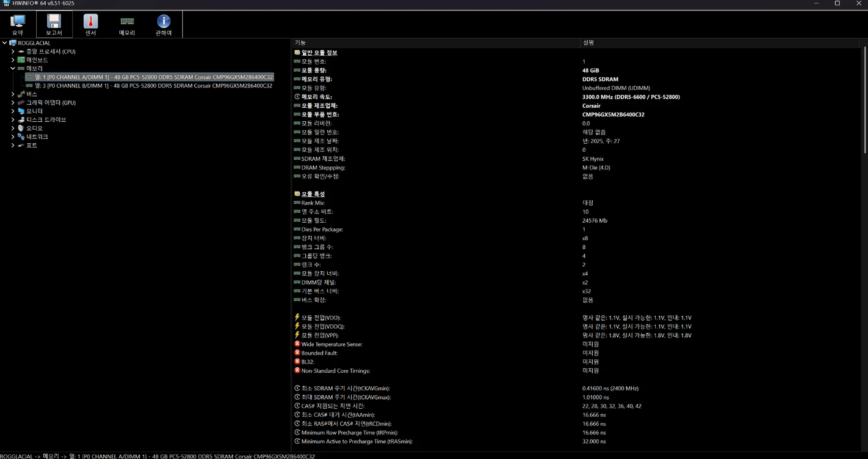Screen dimensions: 868x459
Task: Click the 네트워크 network icon in tree
Action: 21,137
